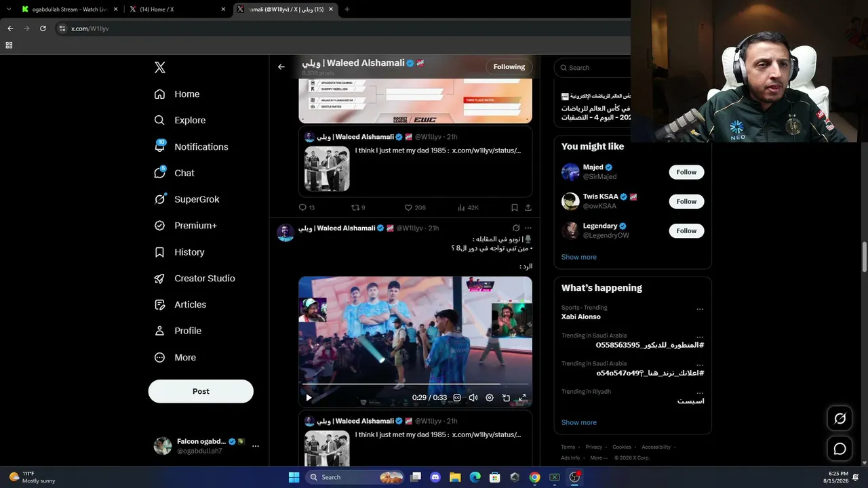This screenshot has height=488, width=868.
Task: Open the quoted post image thumbnail at top
Action: pyautogui.click(x=327, y=169)
